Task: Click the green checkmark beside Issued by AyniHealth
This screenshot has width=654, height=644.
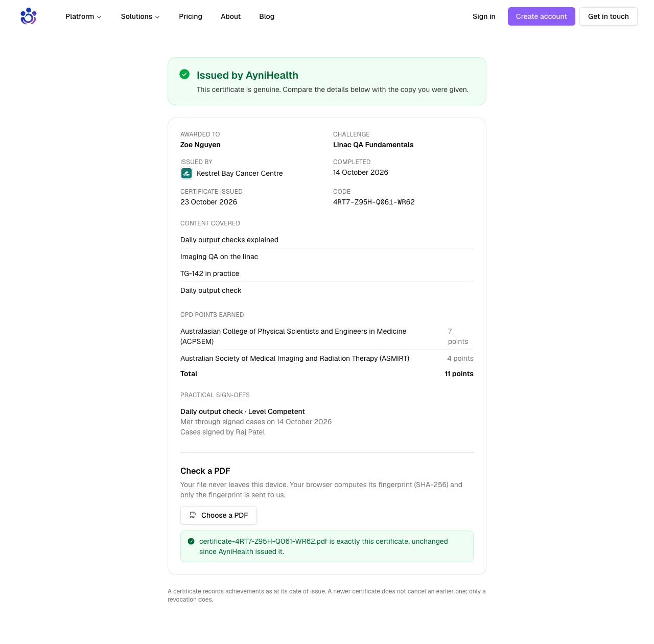Action: 184,75
